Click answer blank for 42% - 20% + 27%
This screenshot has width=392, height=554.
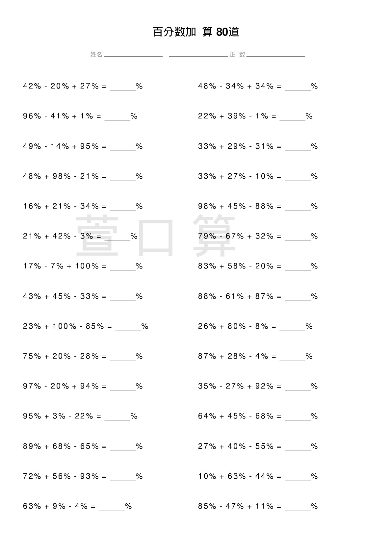[123, 87]
